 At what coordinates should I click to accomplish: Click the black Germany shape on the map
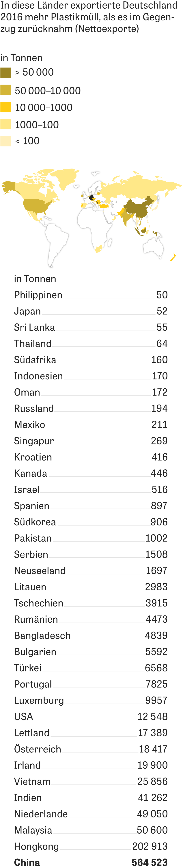point(91,197)
